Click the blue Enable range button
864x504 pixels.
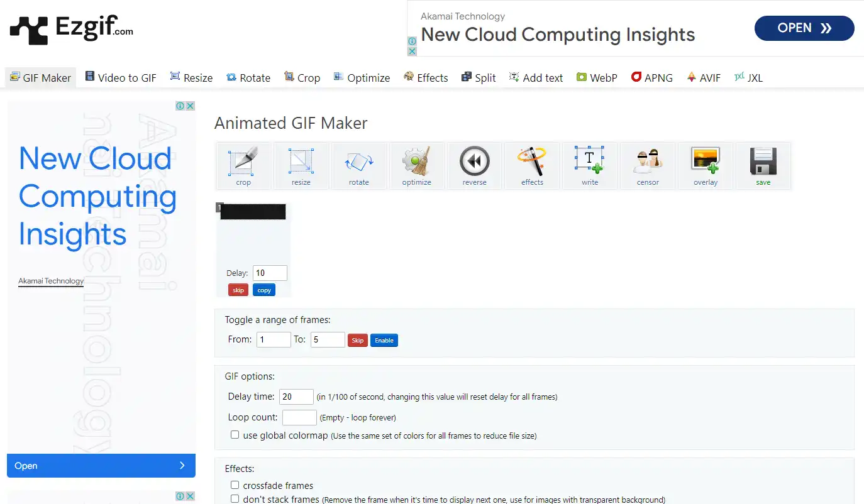tap(384, 341)
